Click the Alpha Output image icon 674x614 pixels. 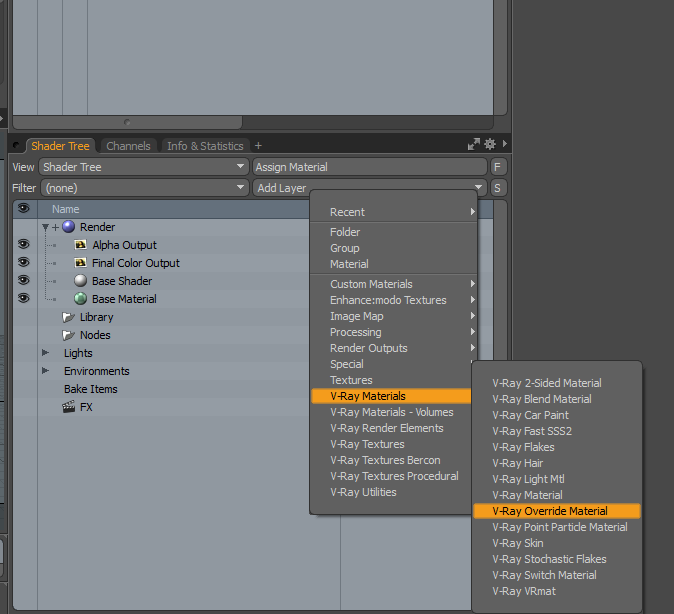click(80, 245)
